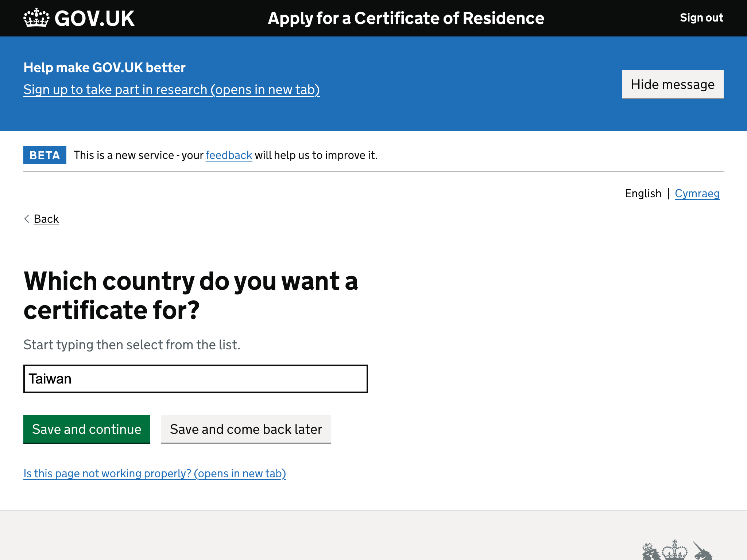
Task: Go Back to previous page
Action: (46, 219)
